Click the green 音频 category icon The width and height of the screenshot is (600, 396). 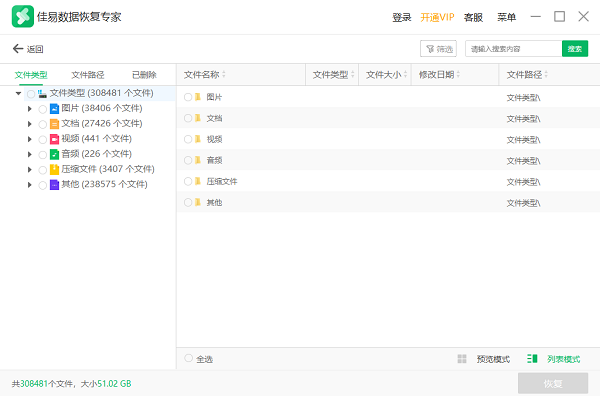click(54, 154)
